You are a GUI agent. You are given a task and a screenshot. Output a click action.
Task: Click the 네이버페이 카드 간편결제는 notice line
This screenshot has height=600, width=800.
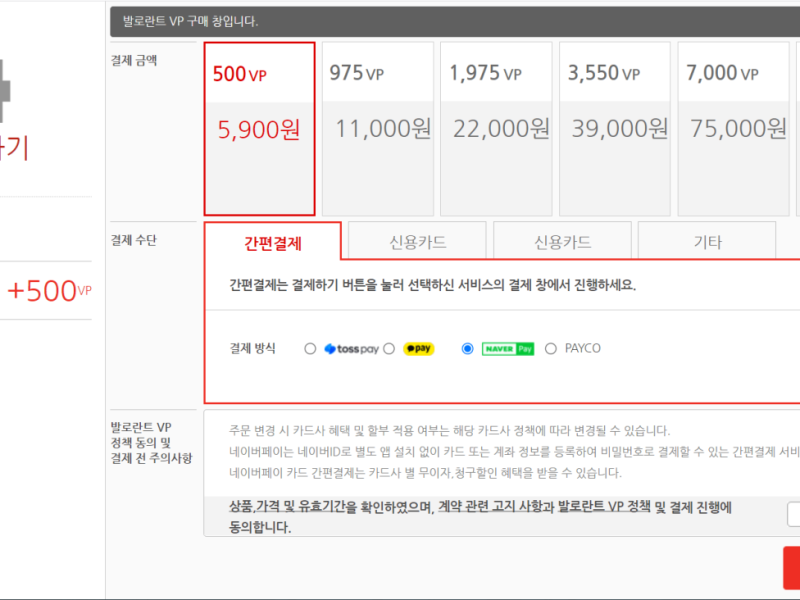425,473
